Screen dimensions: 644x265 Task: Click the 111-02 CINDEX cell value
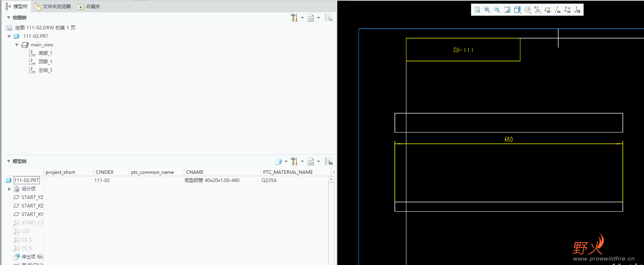(102, 180)
